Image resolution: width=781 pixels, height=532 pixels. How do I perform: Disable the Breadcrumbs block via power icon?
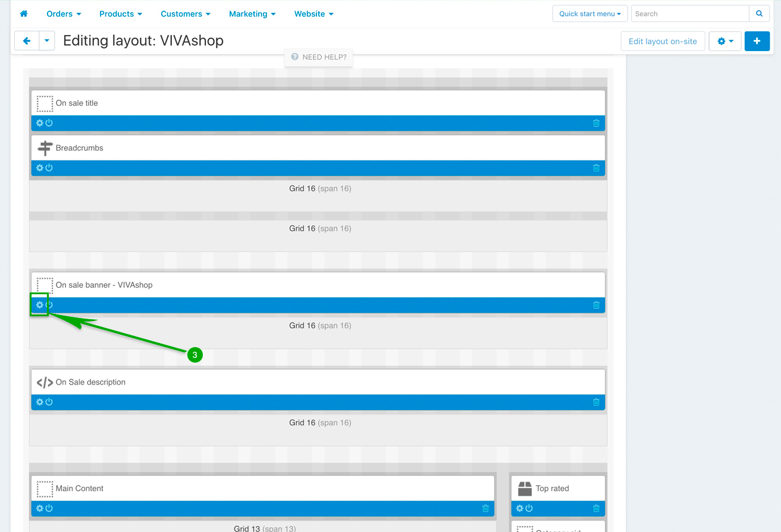(x=49, y=168)
